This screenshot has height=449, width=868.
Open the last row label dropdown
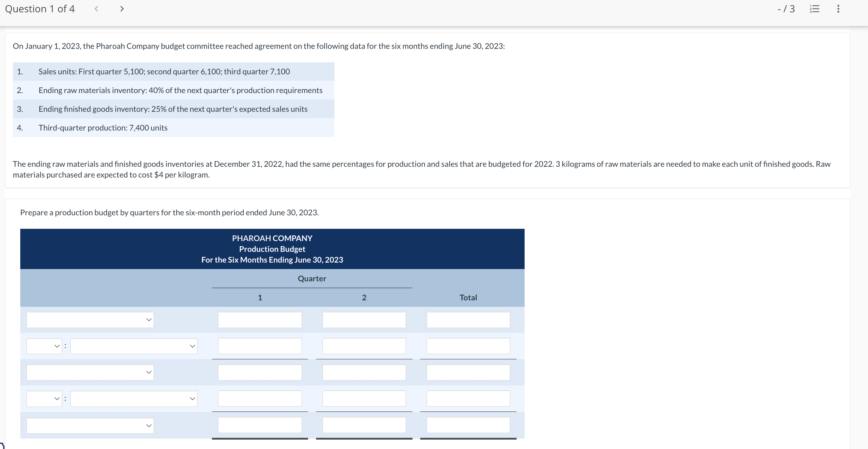coord(90,425)
